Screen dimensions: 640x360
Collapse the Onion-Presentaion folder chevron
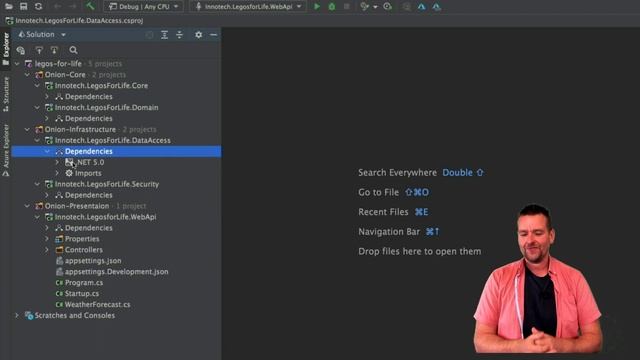click(27, 206)
